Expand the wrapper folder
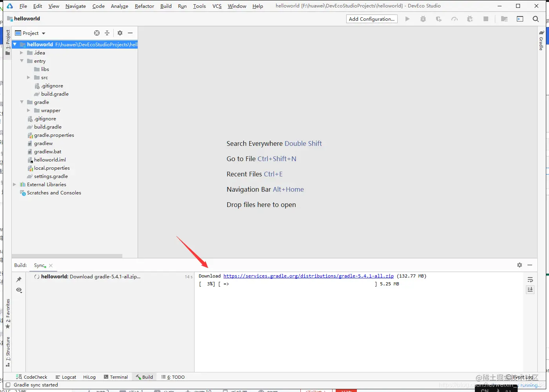Image resolution: width=549 pixels, height=392 pixels. (x=29, y=110)
